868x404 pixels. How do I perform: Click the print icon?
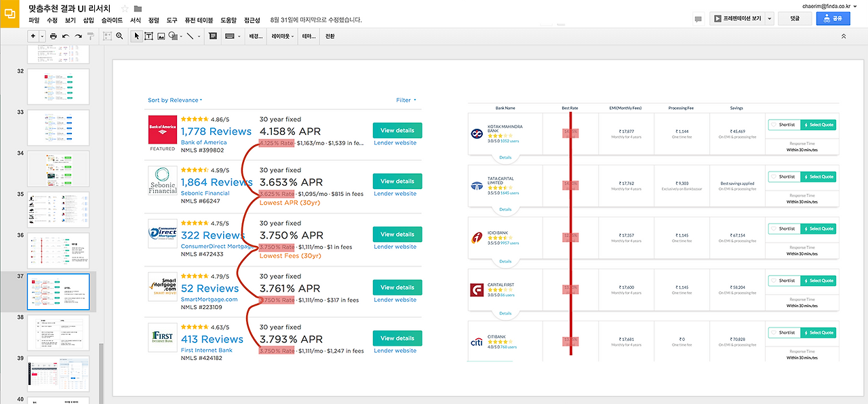(53, 36)
